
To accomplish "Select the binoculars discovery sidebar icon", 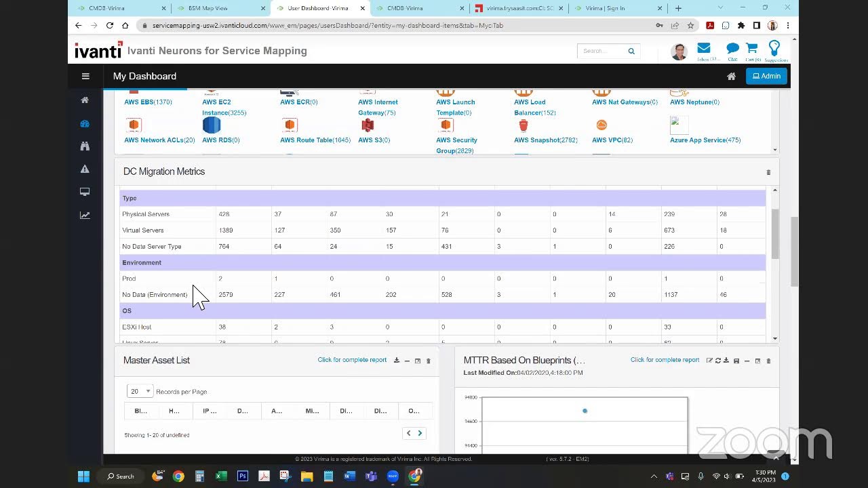I will click(x=85, y=146).
